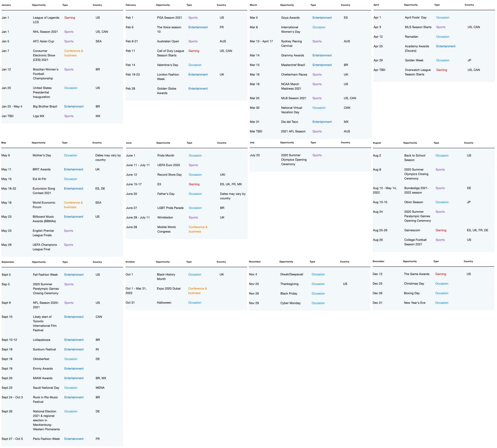Screen dimensions: 497x448
Task: Select the Gaming tag beside Call of Duty League
Action: 194,51
